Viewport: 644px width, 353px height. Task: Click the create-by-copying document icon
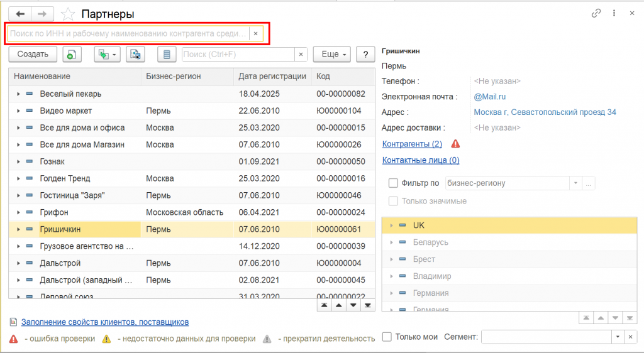[72, 54]
